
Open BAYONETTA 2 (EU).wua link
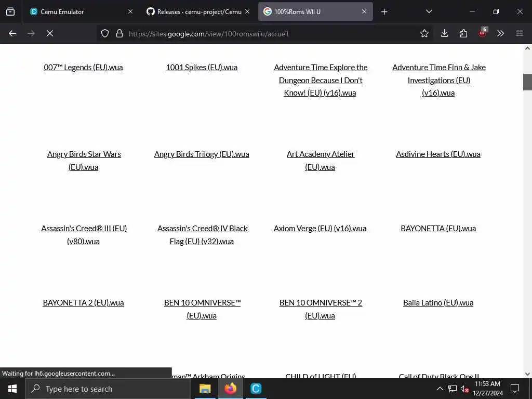[83, 303]
